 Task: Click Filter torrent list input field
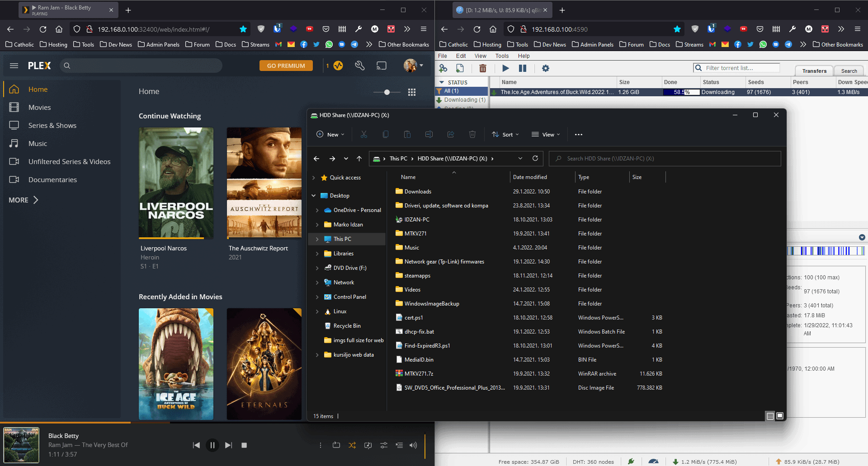coord(737,68)
